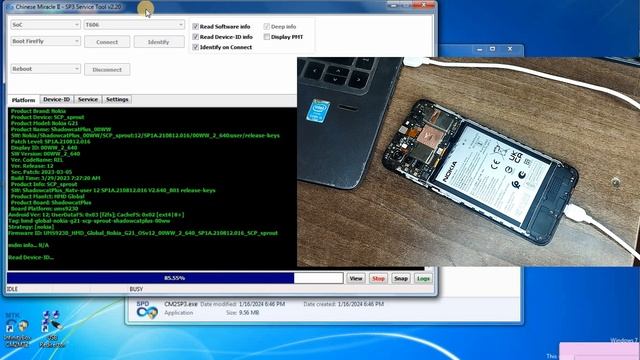Viewport: 640px width, 360px height.
Task: Toggle Read Device-ID info checkbox
Action: pos(196,37)
